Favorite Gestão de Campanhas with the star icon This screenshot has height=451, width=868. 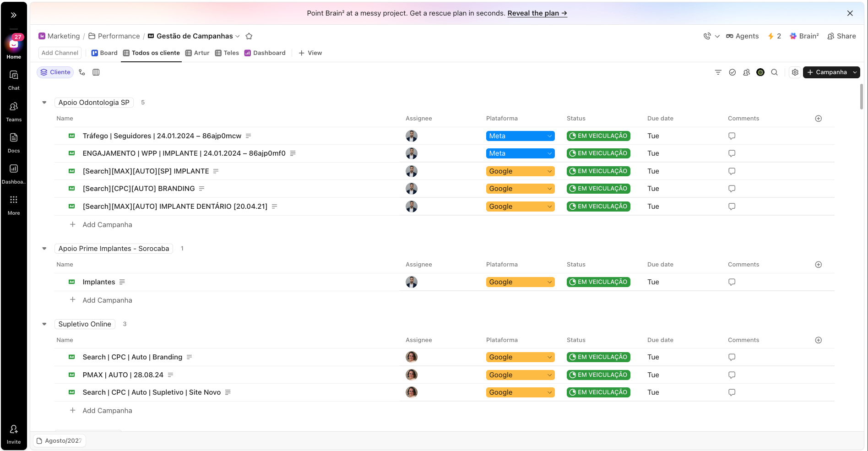coord(249,36)
